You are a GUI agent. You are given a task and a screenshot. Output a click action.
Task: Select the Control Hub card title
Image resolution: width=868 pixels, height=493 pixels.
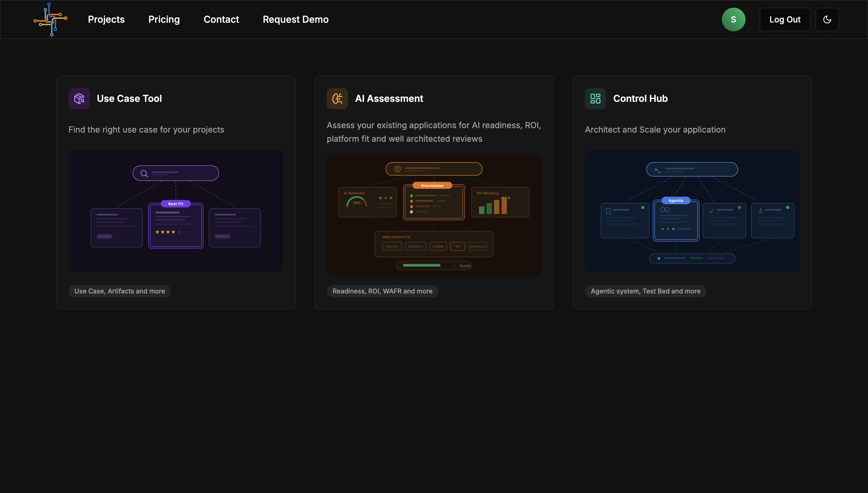coord(640,99)
